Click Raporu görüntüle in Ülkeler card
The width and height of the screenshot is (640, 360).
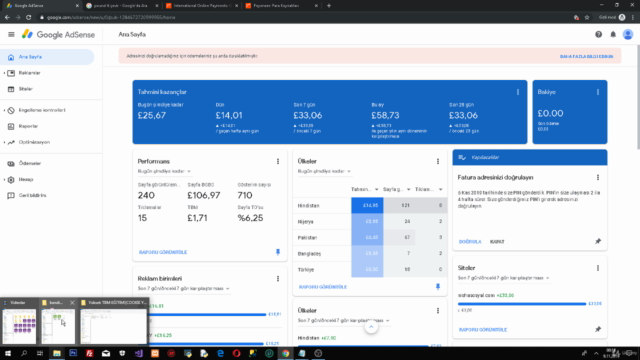[x=323, y=287]
